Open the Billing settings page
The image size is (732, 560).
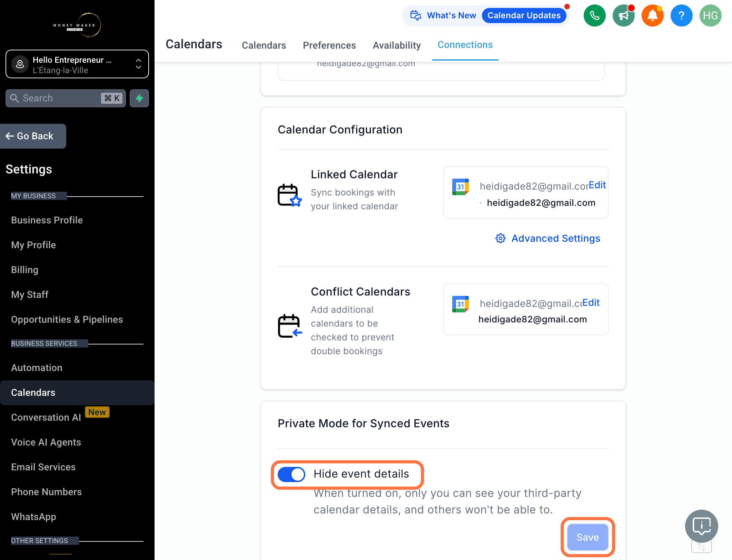24,270
